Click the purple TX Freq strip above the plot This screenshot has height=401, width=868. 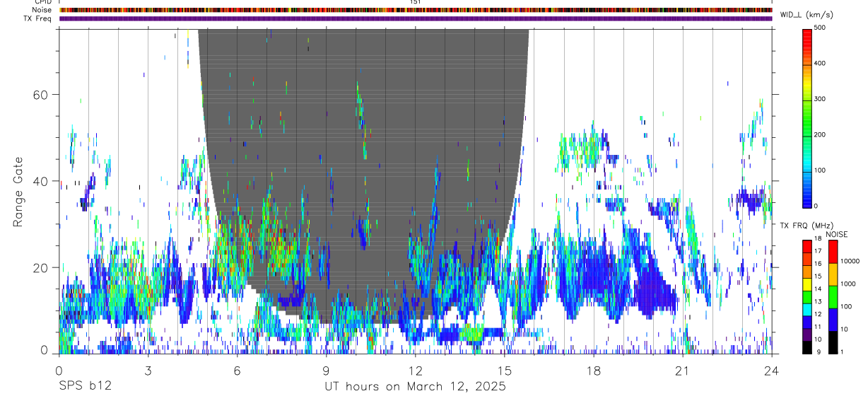pyautogui.click(x=415, y=18)
